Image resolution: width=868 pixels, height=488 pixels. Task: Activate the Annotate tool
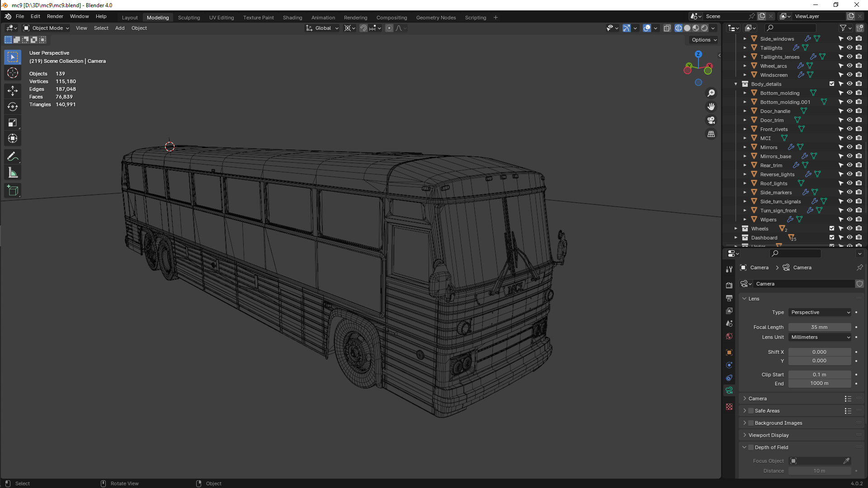13,157
